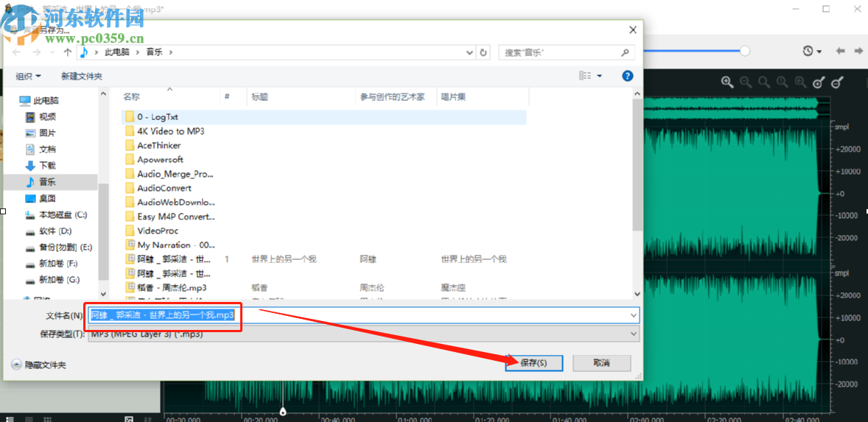Viewport: 868px width, 422px height.
Task: Select the VideoProc folder
Action: tap(151, 231)
